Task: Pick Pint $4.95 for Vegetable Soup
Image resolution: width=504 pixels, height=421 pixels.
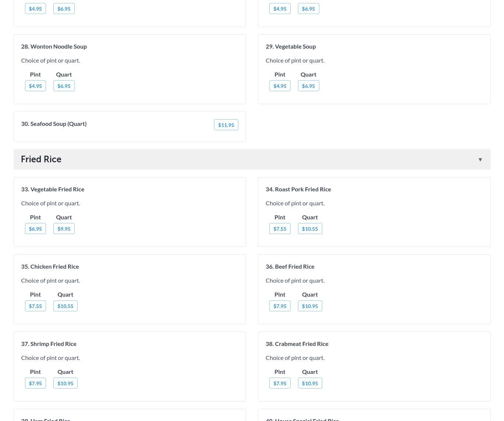Action: pyautogui.click(x=280, y=86)
